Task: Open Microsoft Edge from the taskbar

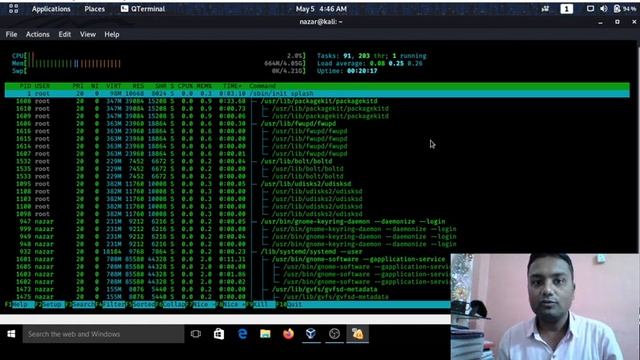Action: pos(242,334)
